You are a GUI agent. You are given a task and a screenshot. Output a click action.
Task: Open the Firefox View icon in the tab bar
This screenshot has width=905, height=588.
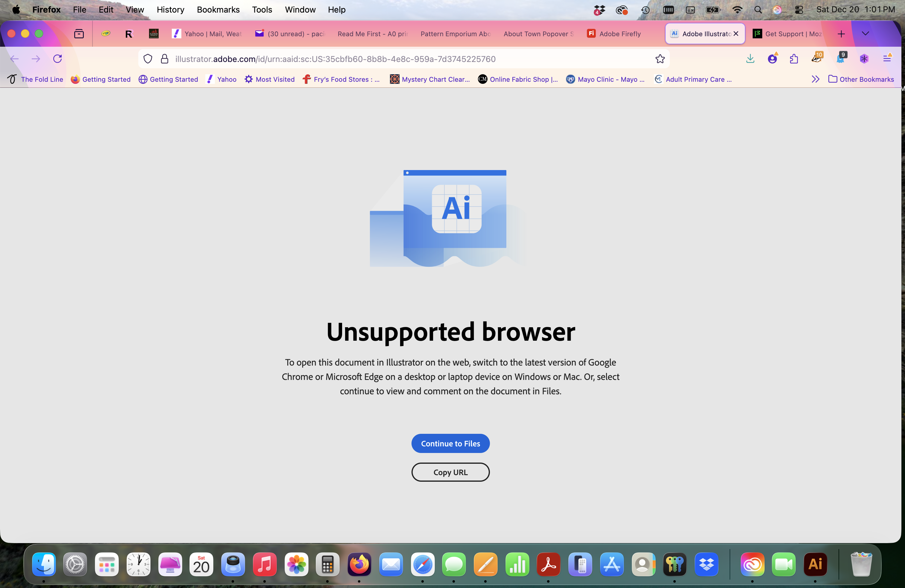(79, 34)
